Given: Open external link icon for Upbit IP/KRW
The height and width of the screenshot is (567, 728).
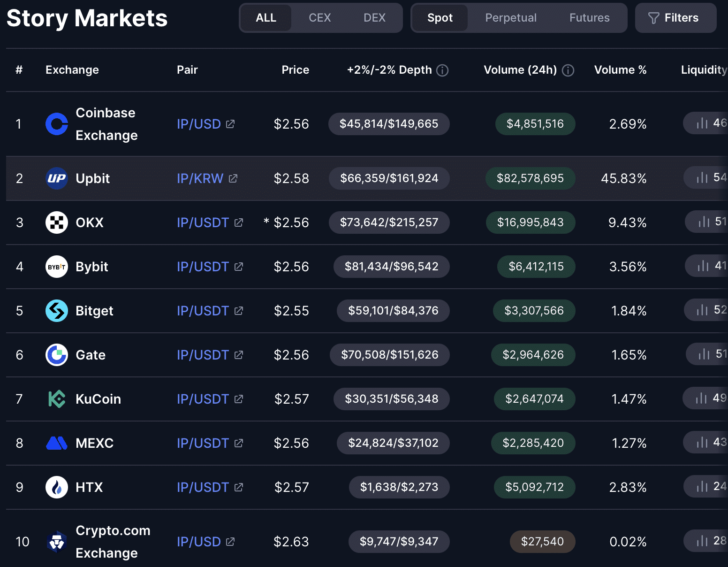Looking at the screenshot, I should 233,178.
